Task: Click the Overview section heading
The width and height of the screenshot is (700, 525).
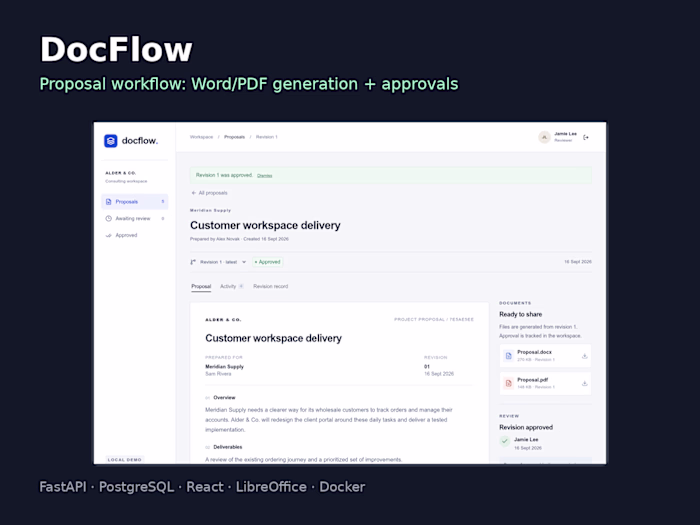Action: (x=224, y=397)
